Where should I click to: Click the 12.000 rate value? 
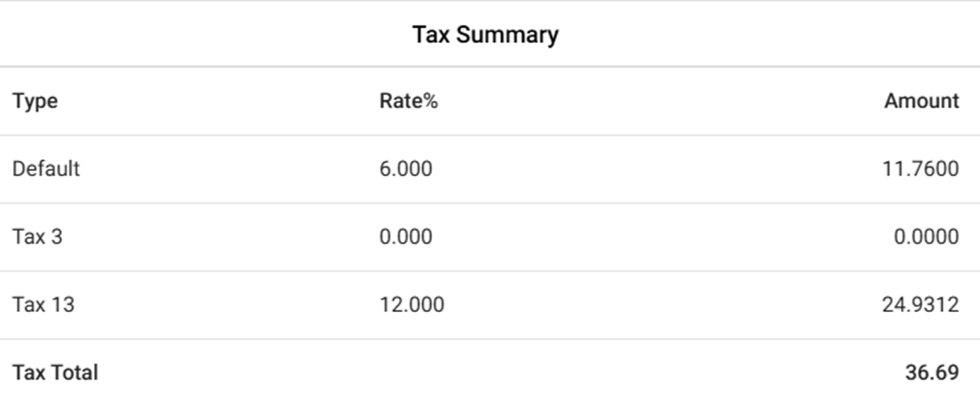coord(411,305)
